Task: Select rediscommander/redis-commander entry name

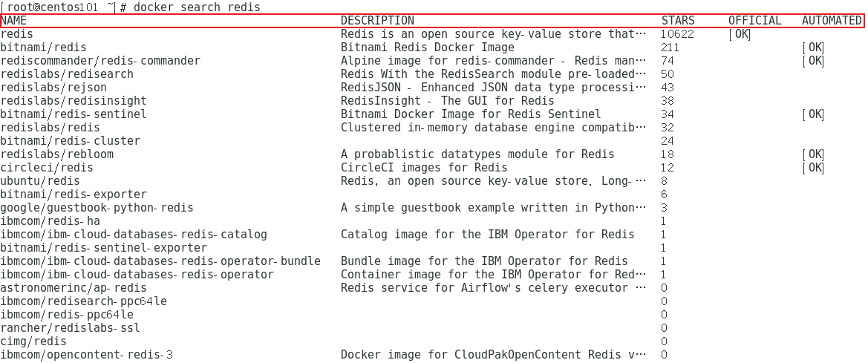Action: [100, 61]
